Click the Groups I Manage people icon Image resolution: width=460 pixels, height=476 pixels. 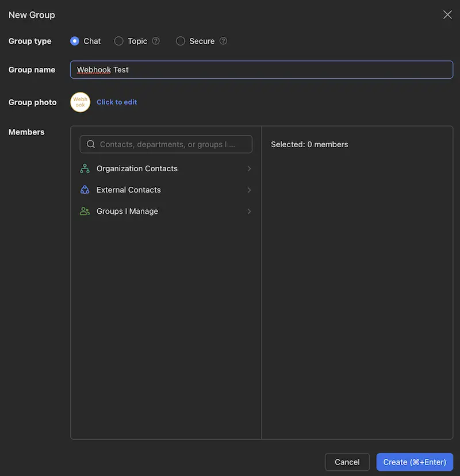tap(85, 211)
